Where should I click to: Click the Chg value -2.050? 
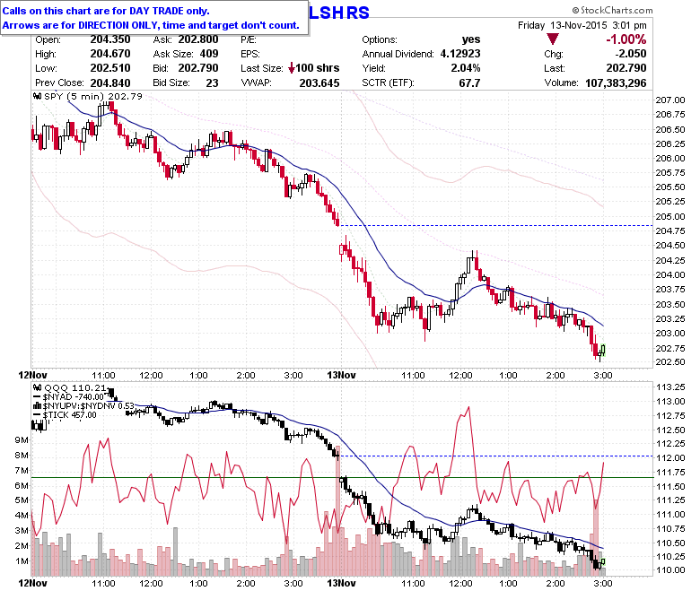(x=630, y=54)
